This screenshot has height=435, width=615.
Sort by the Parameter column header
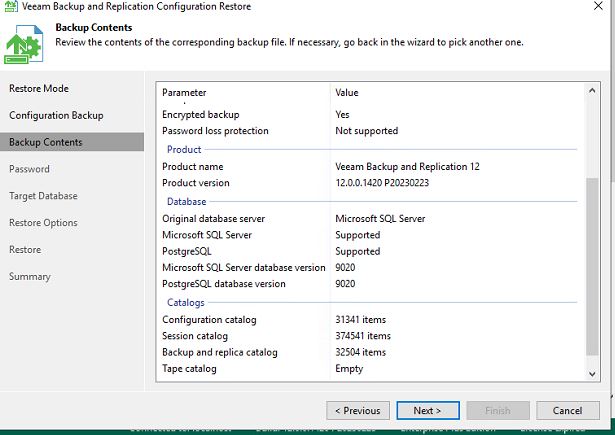[244, 93]
